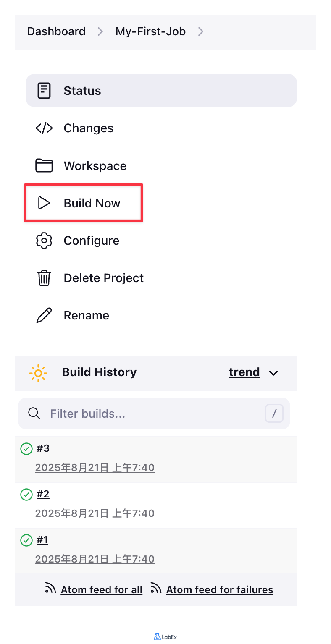The height and width of the screenshot is (644, 331).
Task: Select the Configure gear icon
Action: (x=44, y=240)
